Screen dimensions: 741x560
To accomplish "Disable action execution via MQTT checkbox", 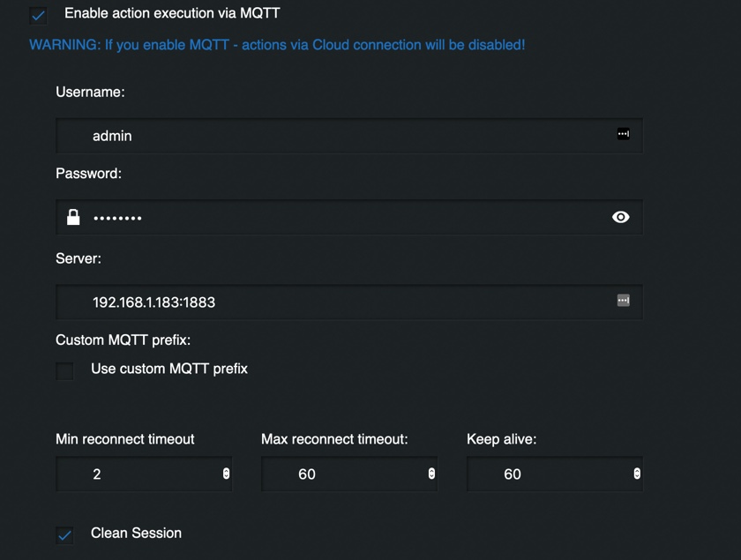I will 38,15.
